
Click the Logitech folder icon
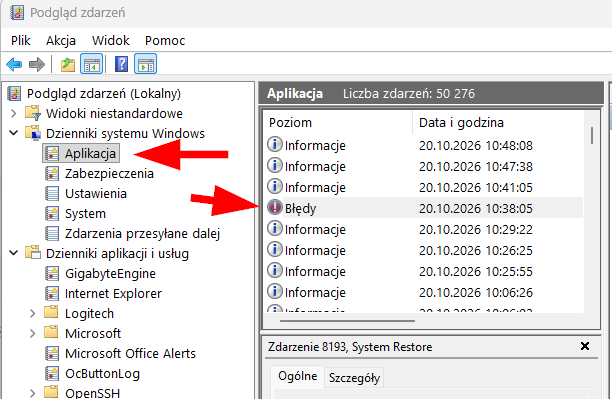click(51, 313)
